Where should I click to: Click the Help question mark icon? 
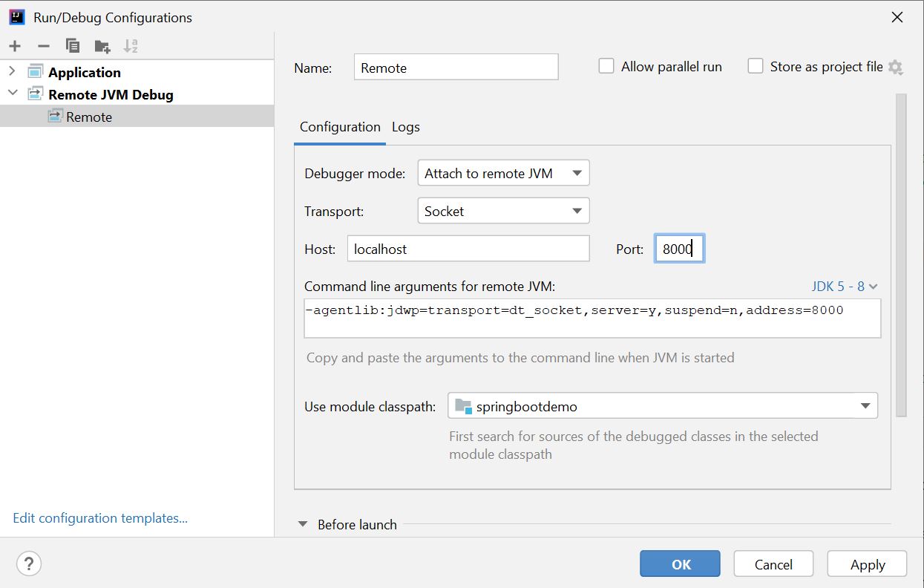pos(29,564)
